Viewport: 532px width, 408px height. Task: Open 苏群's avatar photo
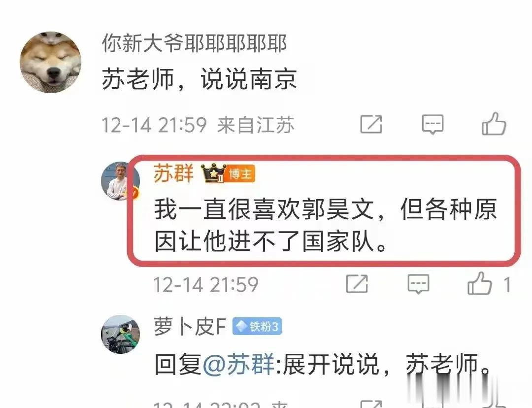pyautogui.click(x=121, y=181)
